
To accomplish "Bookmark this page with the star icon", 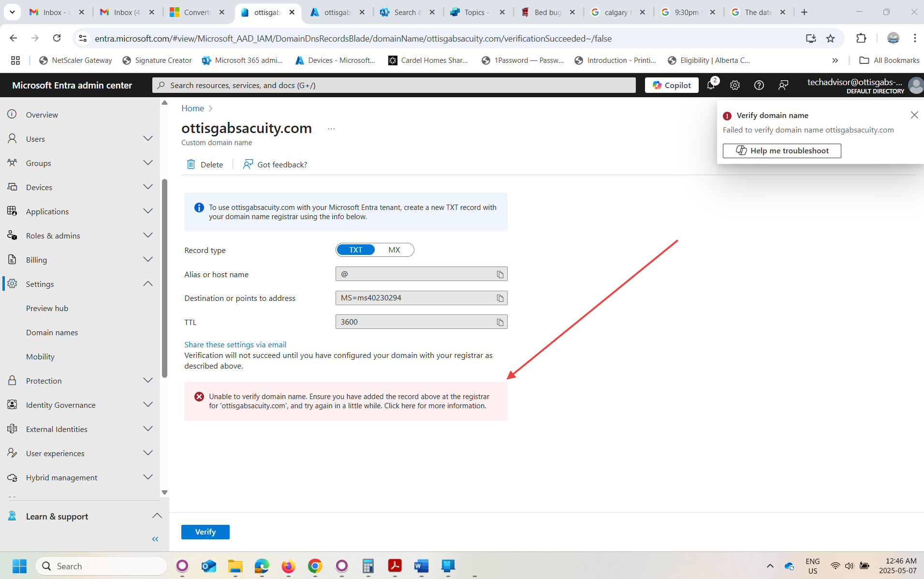I will (x=831, y=38).
